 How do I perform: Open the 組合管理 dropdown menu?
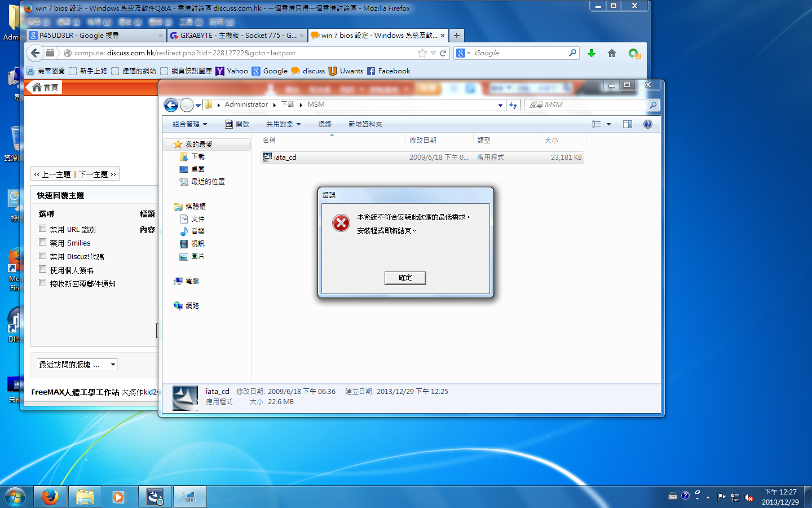pos(190,124)
